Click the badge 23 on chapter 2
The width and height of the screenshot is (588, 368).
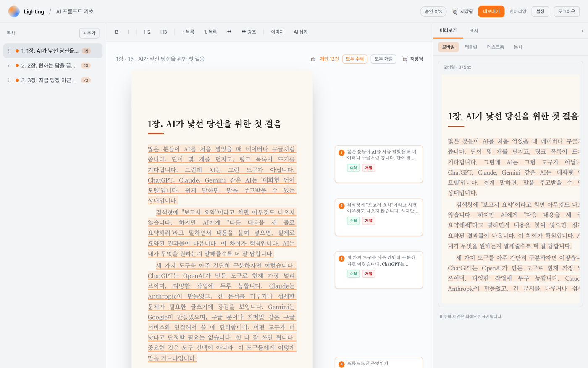[x=86, y=66]
